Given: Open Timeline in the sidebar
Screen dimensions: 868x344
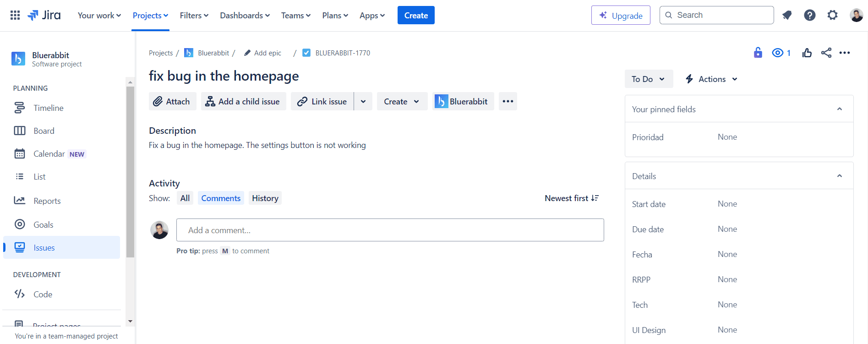Looking at the screenshot, I should pyautogui.click(x=61, y=108).
